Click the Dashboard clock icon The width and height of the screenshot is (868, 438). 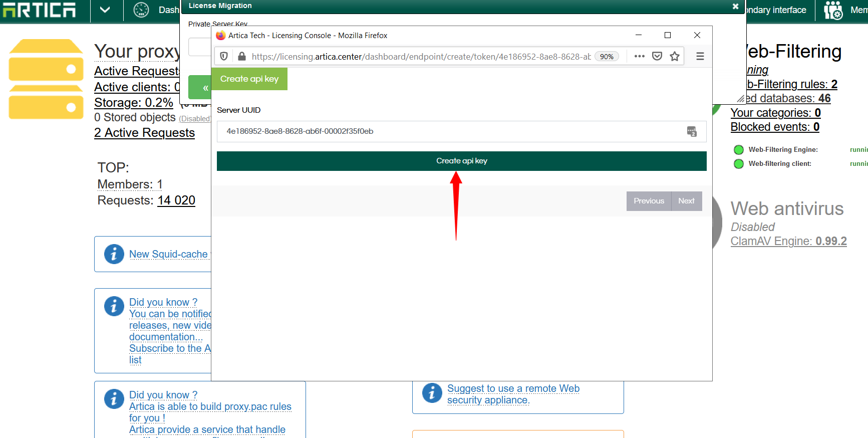(141, 10)
